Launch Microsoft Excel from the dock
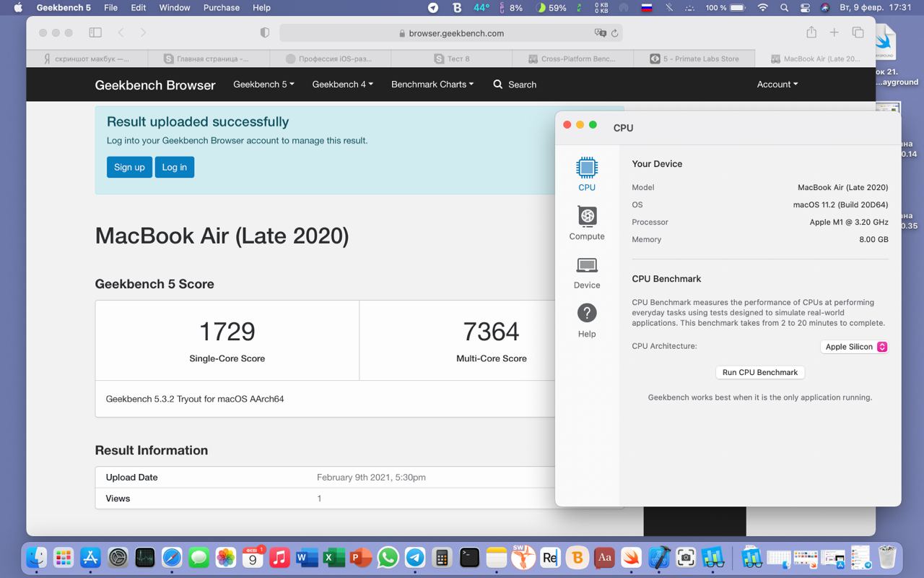Screen dimensions: 924x578 (334, 558)
